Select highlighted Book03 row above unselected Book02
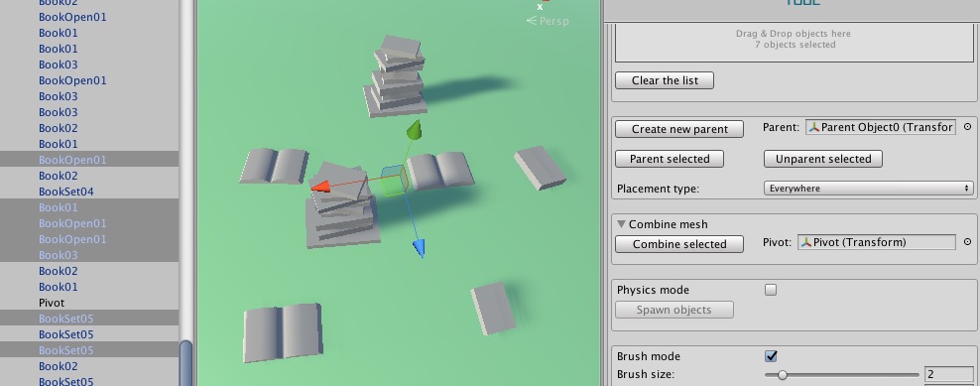The height and width of the screenshot is (386, 980). click(x=89, y=255)
